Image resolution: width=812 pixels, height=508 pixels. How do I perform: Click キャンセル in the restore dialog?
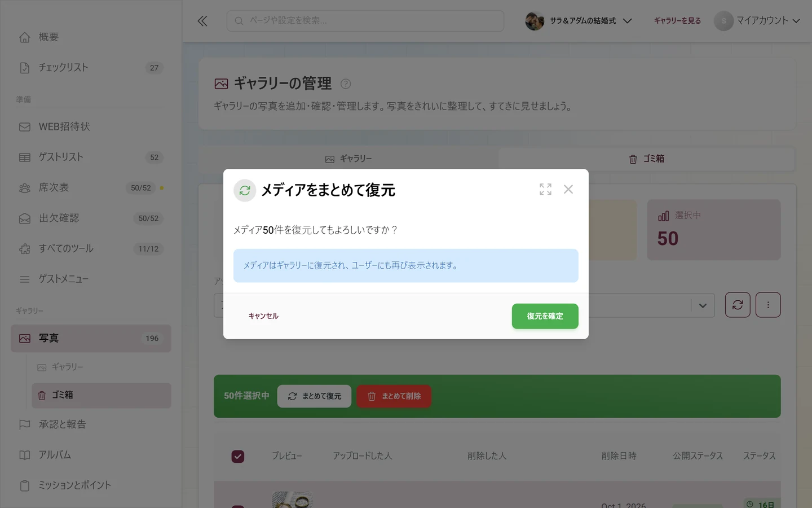263,316
